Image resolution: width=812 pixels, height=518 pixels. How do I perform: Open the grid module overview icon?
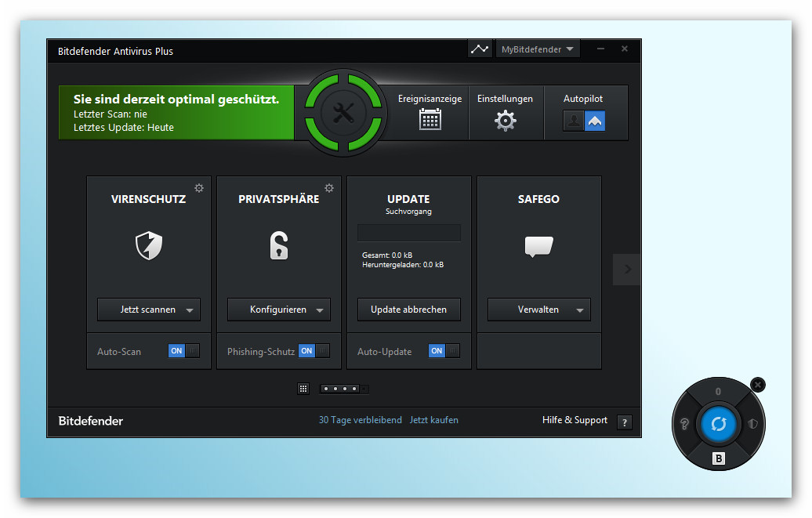(x=303, y=388)
